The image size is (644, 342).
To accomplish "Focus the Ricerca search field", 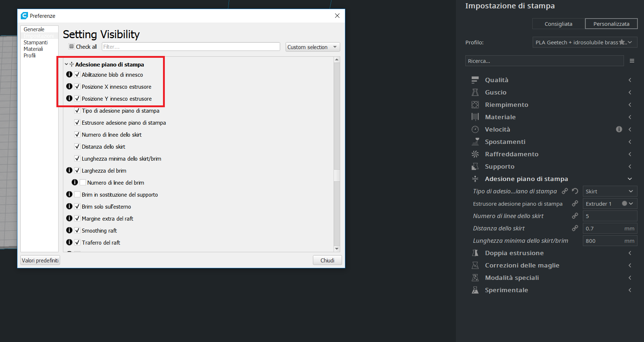I will pos(544,61).
